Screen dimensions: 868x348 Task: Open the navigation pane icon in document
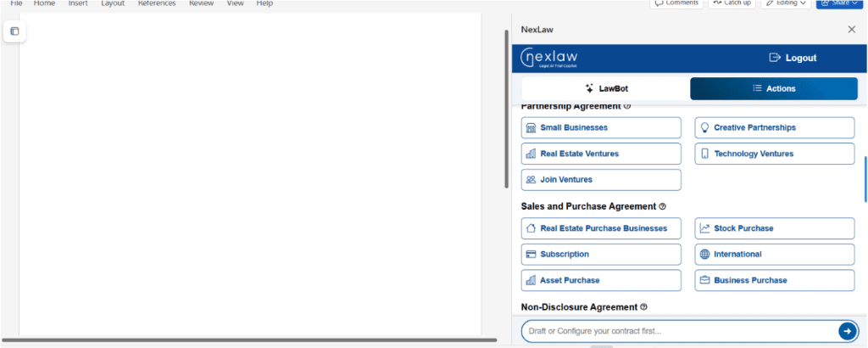[x=14, y=31]
